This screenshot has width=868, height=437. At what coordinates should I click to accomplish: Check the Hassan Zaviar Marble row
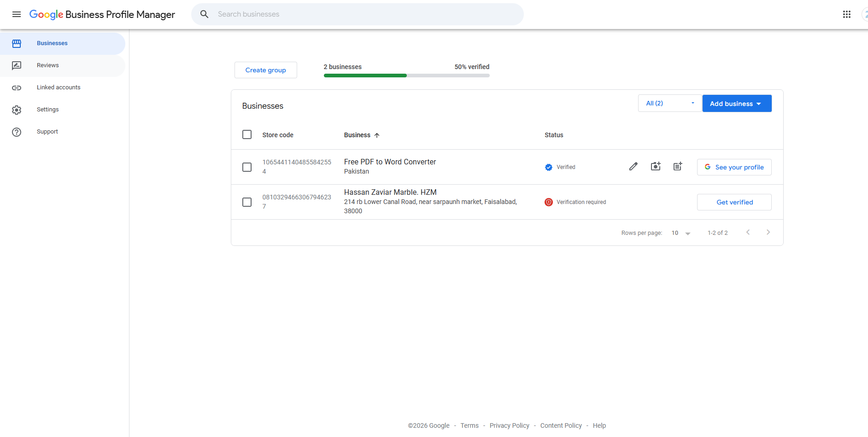click(x=247, y=202)
